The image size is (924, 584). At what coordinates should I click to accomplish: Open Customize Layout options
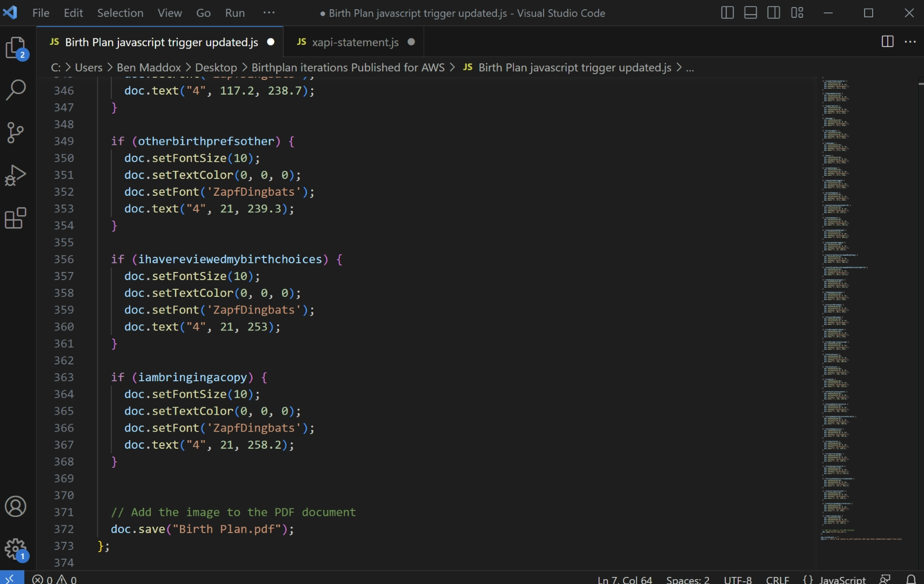click(x=798, y=13)
